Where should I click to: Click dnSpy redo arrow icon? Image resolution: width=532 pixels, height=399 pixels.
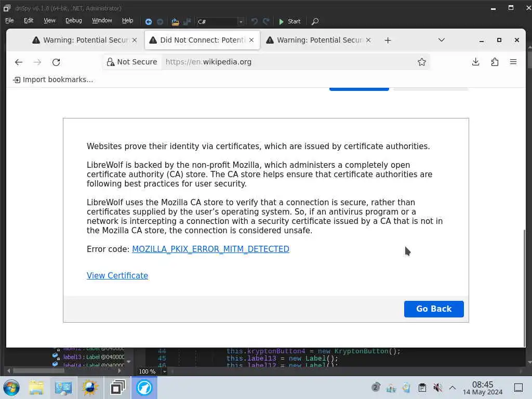point(267,22)
